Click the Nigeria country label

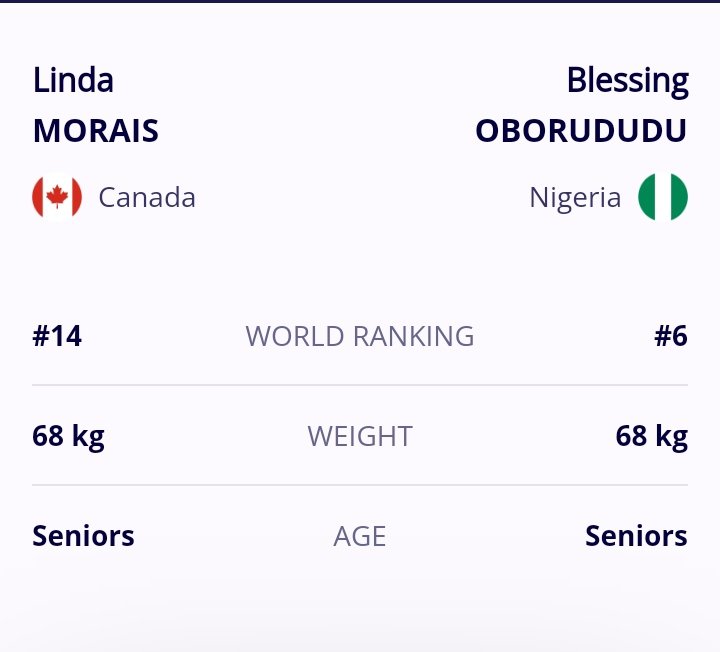point(575,197)
